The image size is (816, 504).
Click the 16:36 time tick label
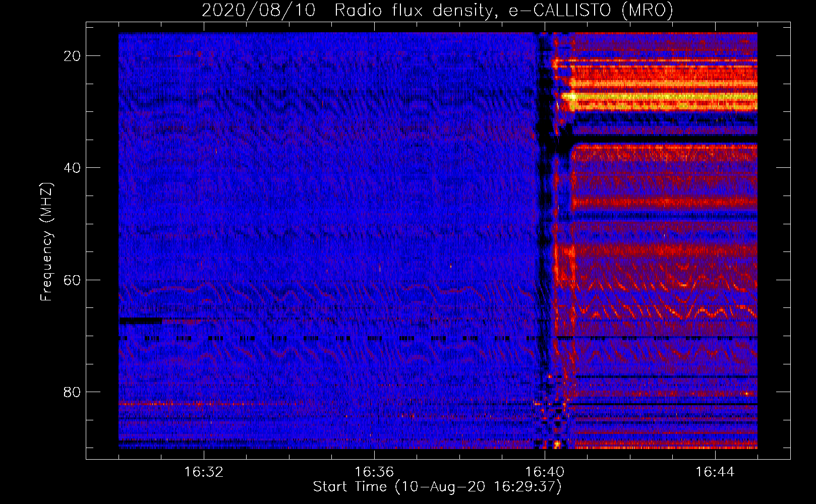374,472
